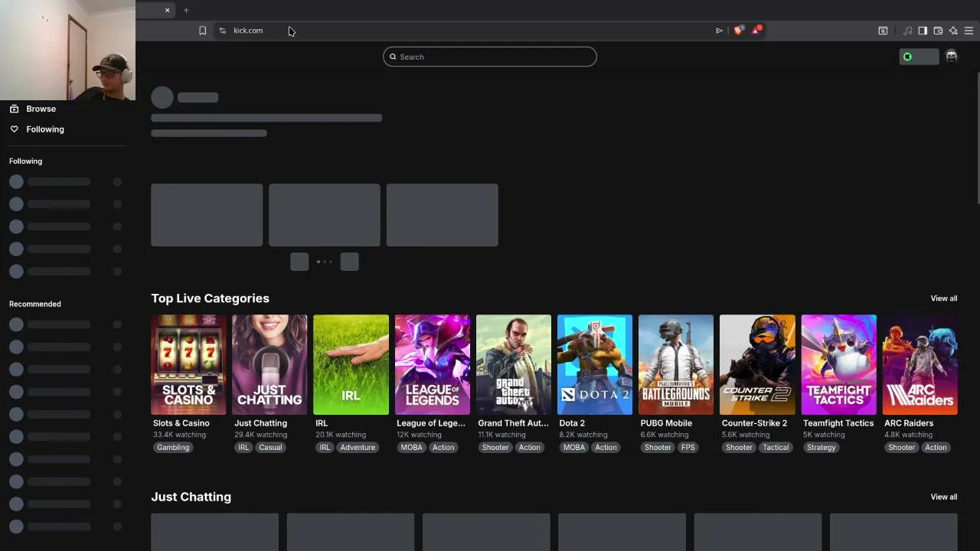Viewport: 980px width, 551px height.
Task: Click '33.4K watching' under Slots & Casino
Action: click(179, 435)
